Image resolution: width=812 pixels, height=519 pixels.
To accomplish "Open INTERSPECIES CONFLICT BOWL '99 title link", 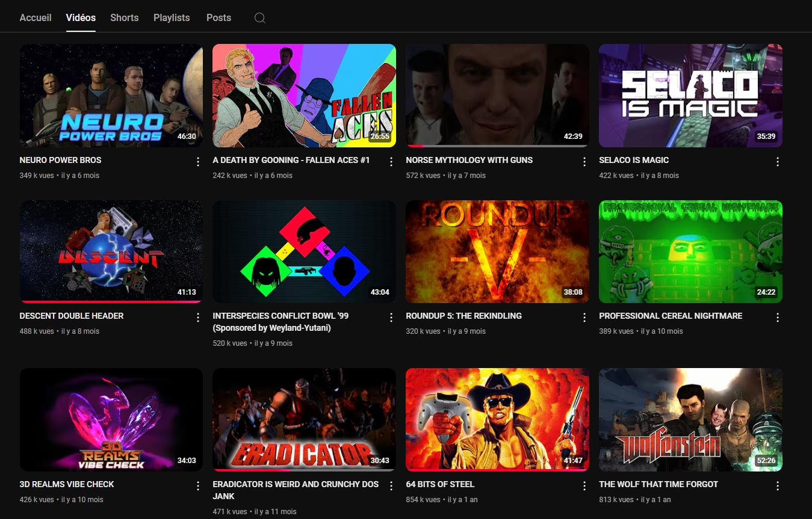I will click(x=280, y=322).
